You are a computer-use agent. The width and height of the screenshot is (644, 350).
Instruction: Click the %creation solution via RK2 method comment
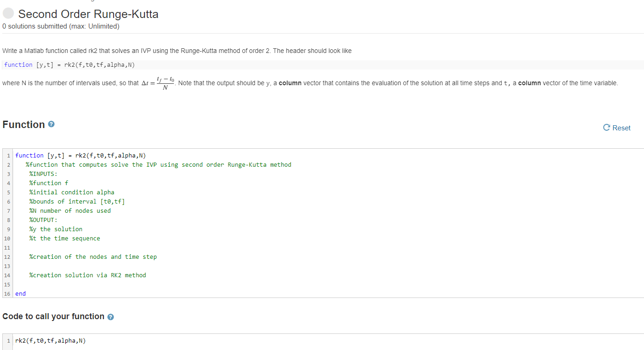87,275
